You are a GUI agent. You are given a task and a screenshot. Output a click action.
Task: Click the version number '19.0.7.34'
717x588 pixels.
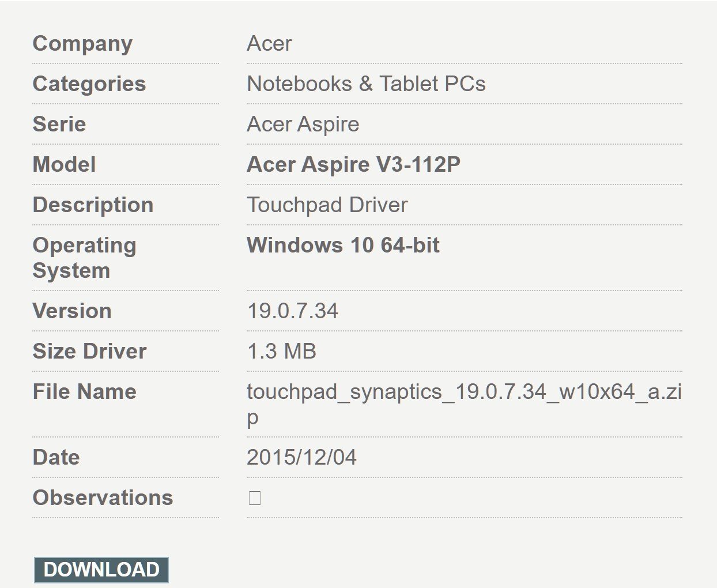point(293,311)
